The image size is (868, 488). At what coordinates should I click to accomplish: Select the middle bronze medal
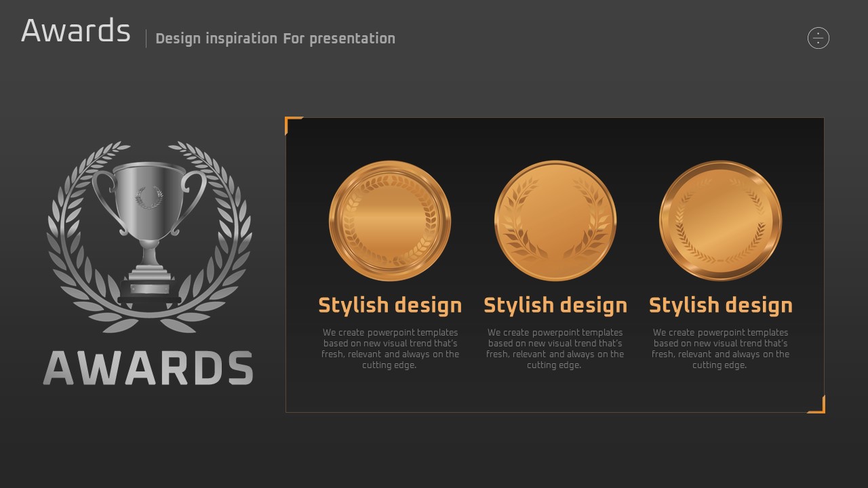(555, 220)
